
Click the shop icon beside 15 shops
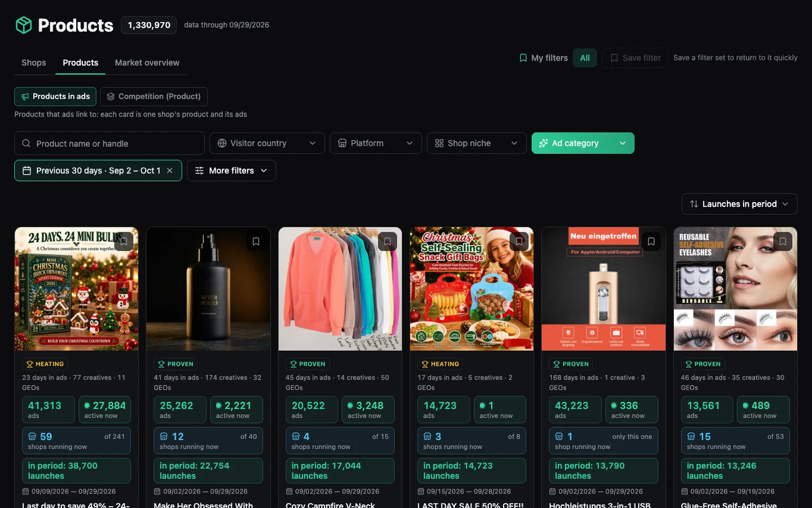click(691, 436)
